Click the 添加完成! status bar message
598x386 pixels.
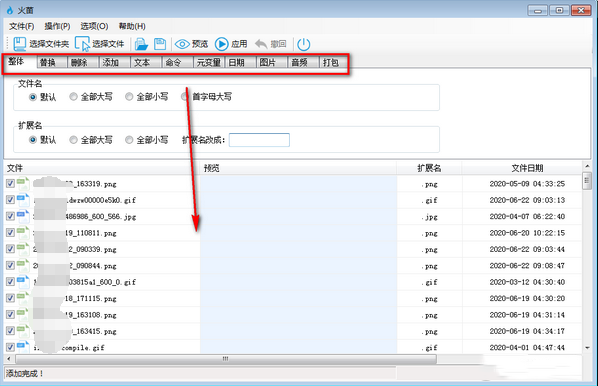[x=25, y=373]
